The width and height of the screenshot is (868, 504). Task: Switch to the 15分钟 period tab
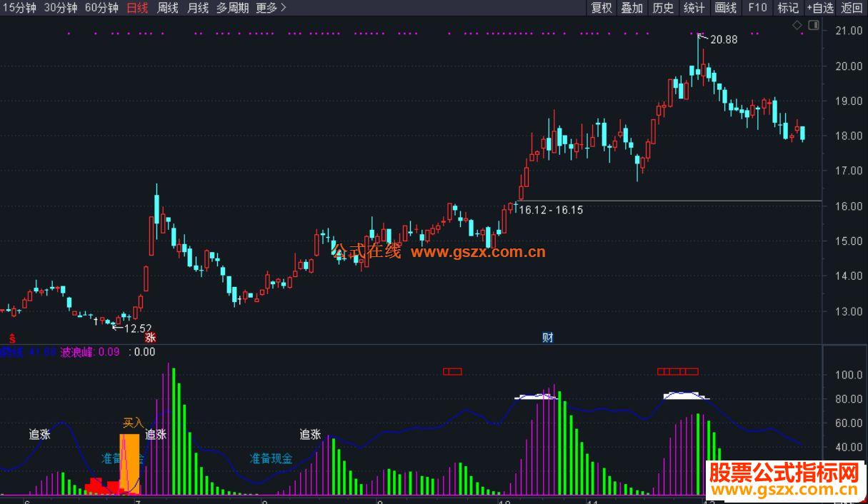click(19, 8)
